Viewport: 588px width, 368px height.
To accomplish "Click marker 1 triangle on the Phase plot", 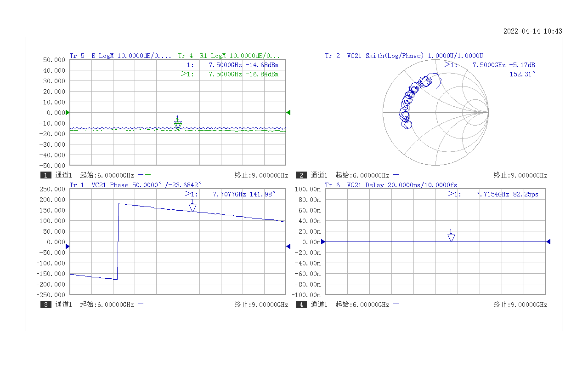I will point(192,208).
